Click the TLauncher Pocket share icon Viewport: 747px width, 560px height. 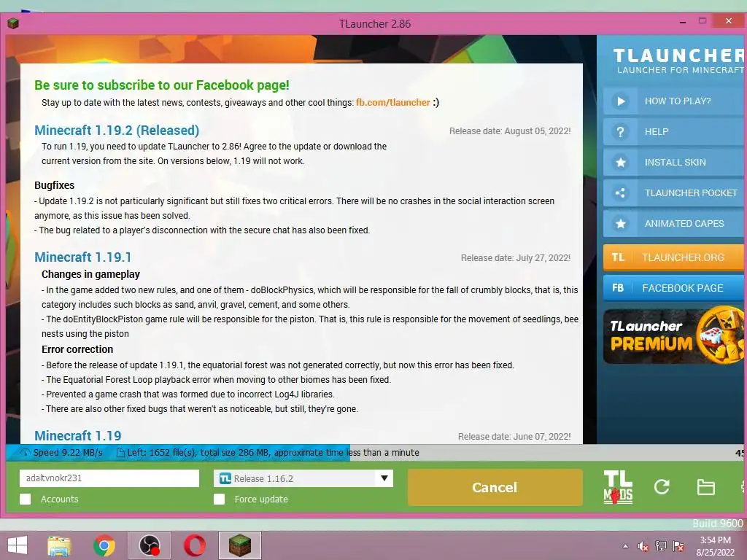click(620, 192)
